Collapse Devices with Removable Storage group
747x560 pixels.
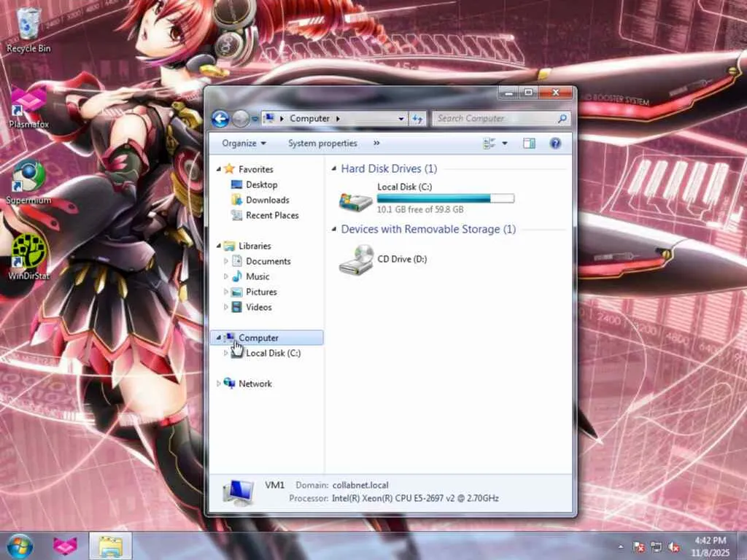coord(334,229)
